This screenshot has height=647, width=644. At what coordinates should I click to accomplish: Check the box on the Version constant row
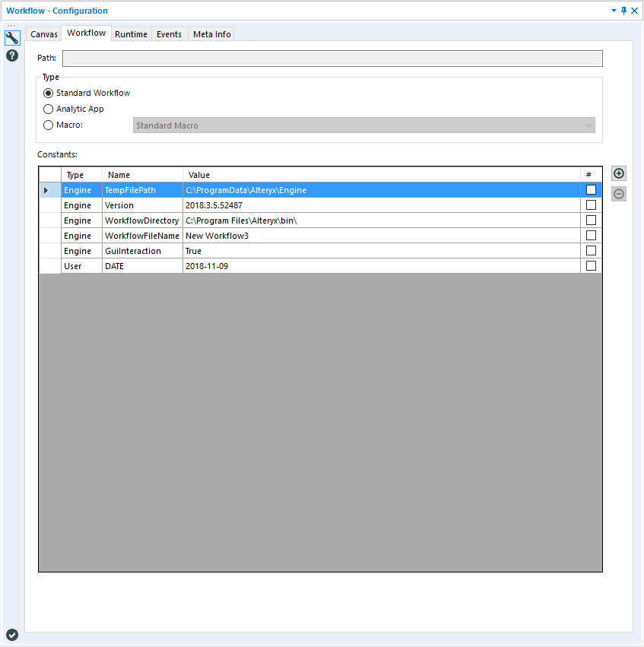(591, 205)
